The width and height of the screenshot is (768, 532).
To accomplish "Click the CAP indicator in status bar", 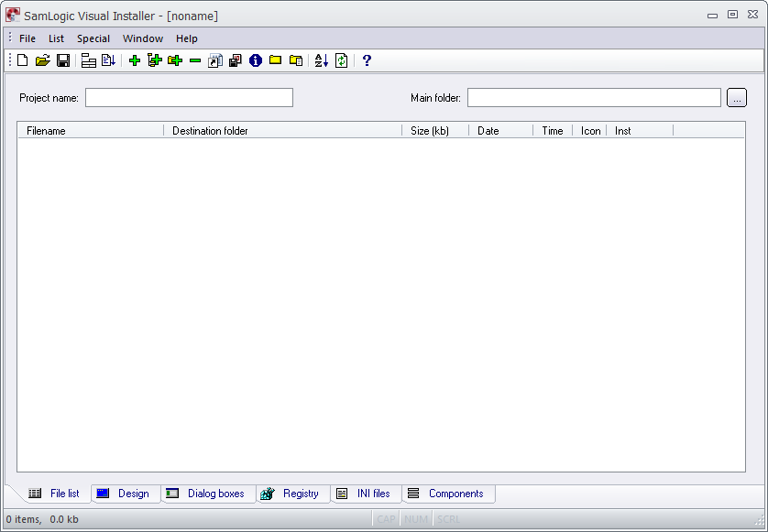I will click(386, 519).
